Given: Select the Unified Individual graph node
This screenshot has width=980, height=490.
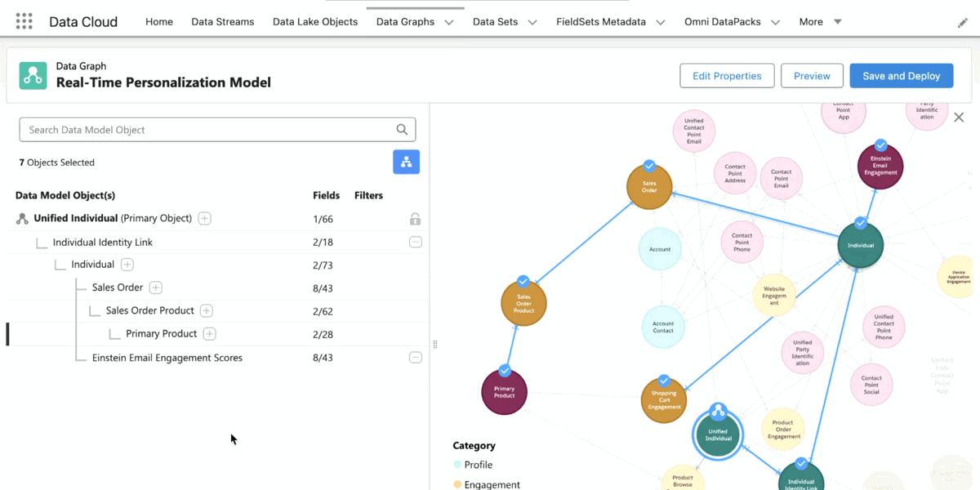Looking at the screenshot, I should (x=717, y=434).
